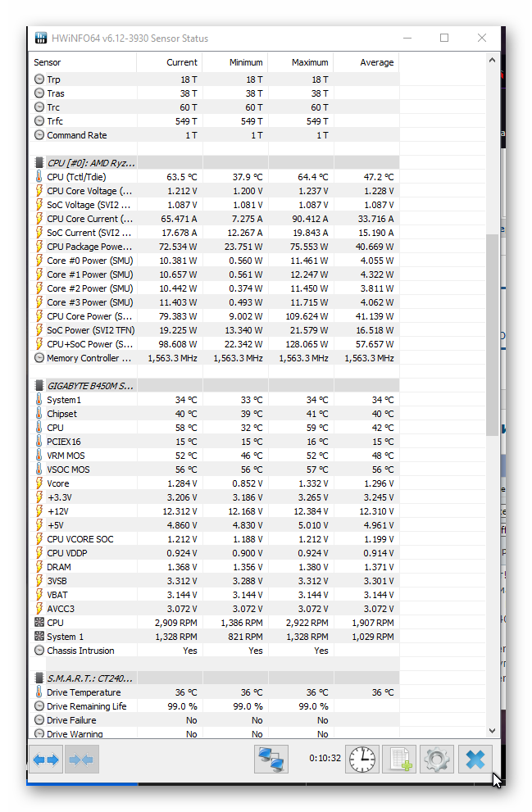Open sensor settings gear icon
Viewport: 532px width, 812px height.
click(437, 760)
